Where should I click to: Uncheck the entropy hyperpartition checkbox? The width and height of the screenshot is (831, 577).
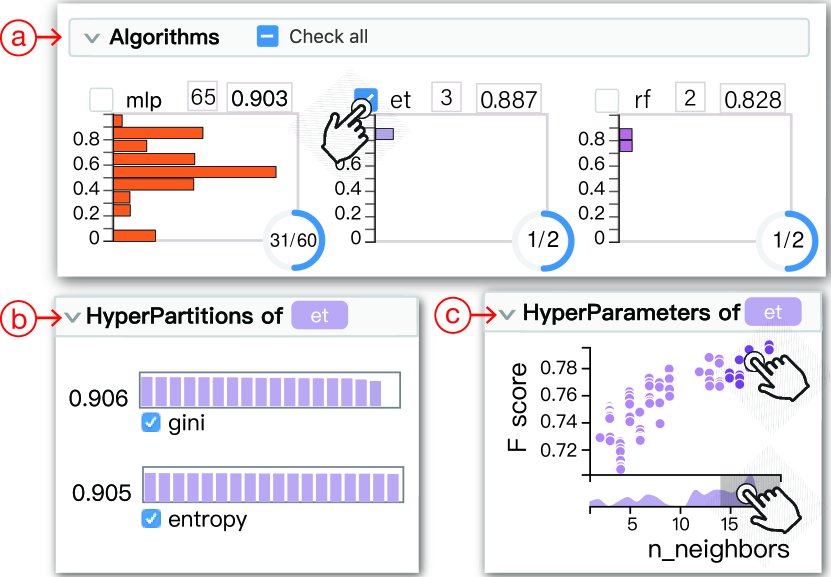[x=151, y=518]
